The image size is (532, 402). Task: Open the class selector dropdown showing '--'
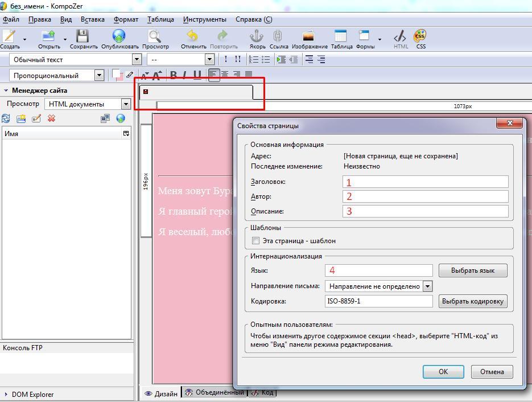[x=210, y=60]
